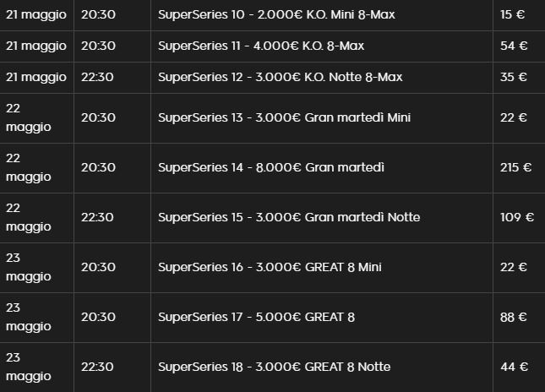Click the 88 € buy-in amount
The width and height of the screenshot is (545, 392).
[x=514, y=317]
